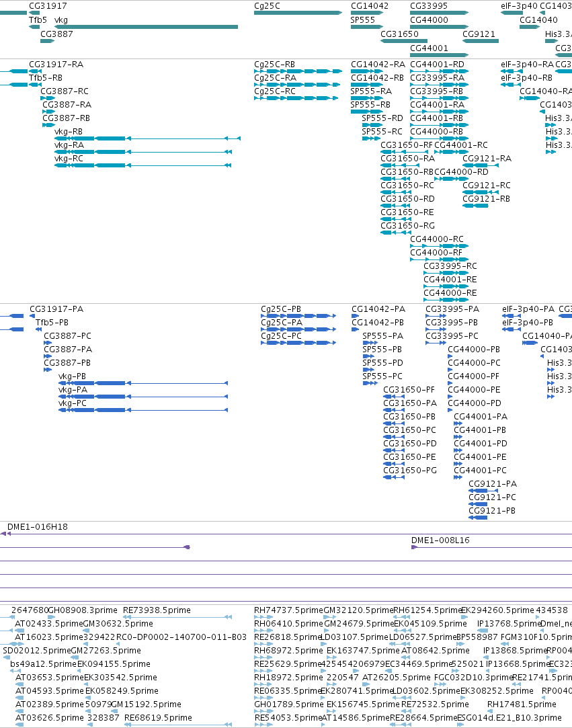Open transcript CG44000-RC
The image size is (572, 728).
tap(437, 239)
